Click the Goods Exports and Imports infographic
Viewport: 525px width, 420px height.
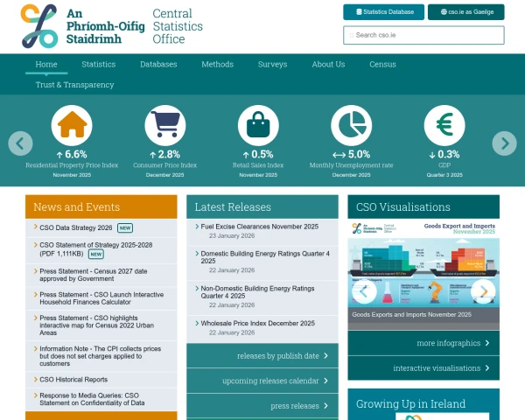click(x=423, y=263)
